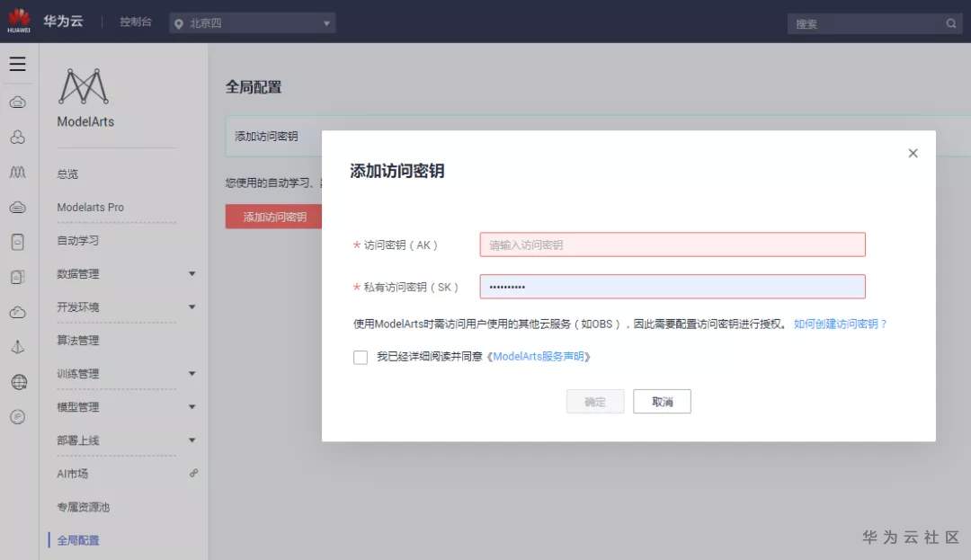The height and width of the screenshot is (560, 971).
Task: Click the 访问密钥 (AK) input field
Action: coord(673,244)
